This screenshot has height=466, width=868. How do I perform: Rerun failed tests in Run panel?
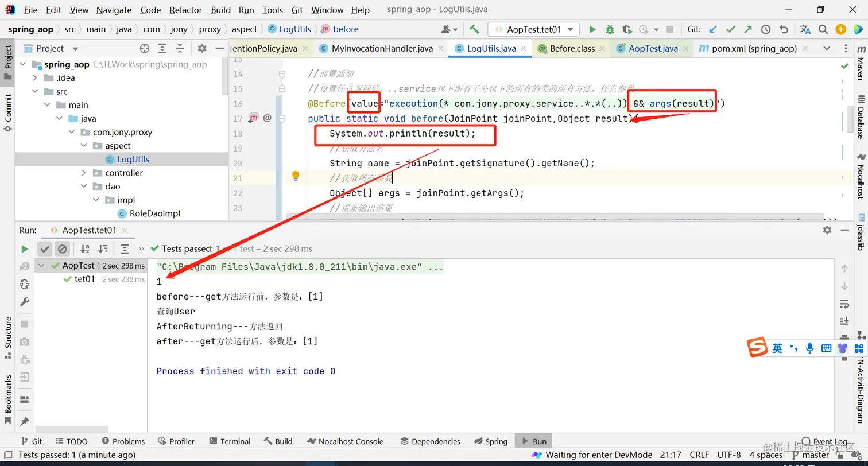(x=25, y=266)
